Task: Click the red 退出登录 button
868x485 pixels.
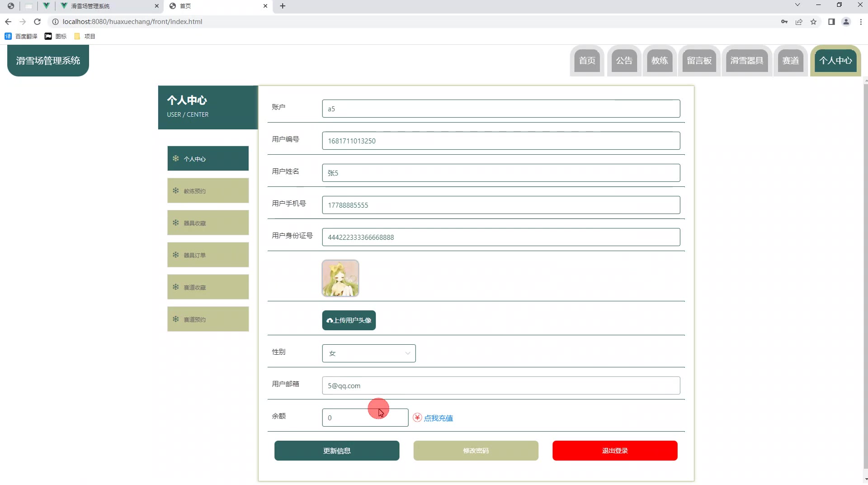Action: pyautogui.click(x=615, y=451)
